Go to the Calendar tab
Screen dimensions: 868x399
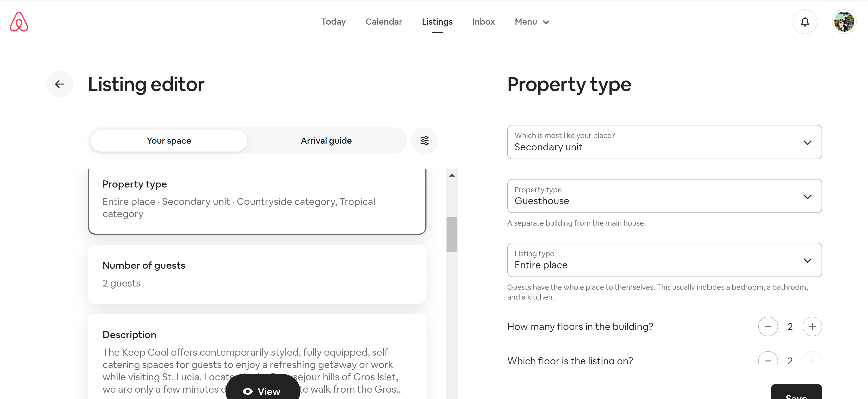click(383, 22)
